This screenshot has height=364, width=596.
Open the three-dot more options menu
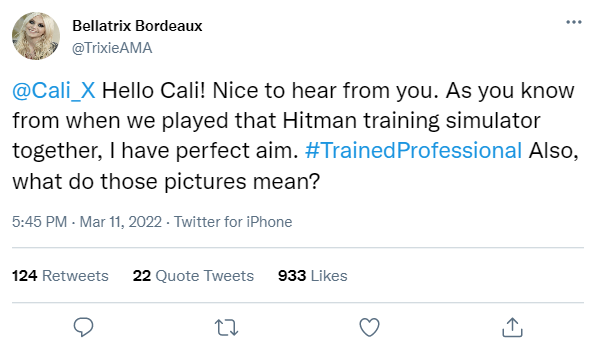(574, 22)
